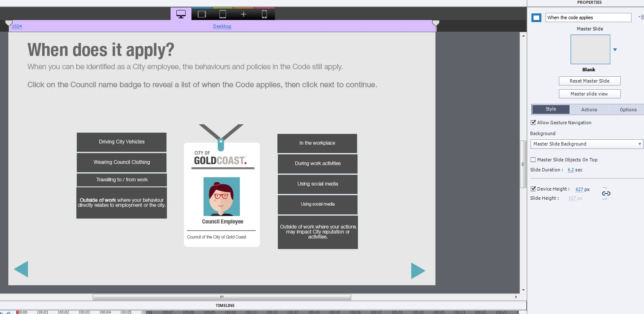644x314 pixels.
Task: Click the slide name input field
Action: tap(588, 18)
